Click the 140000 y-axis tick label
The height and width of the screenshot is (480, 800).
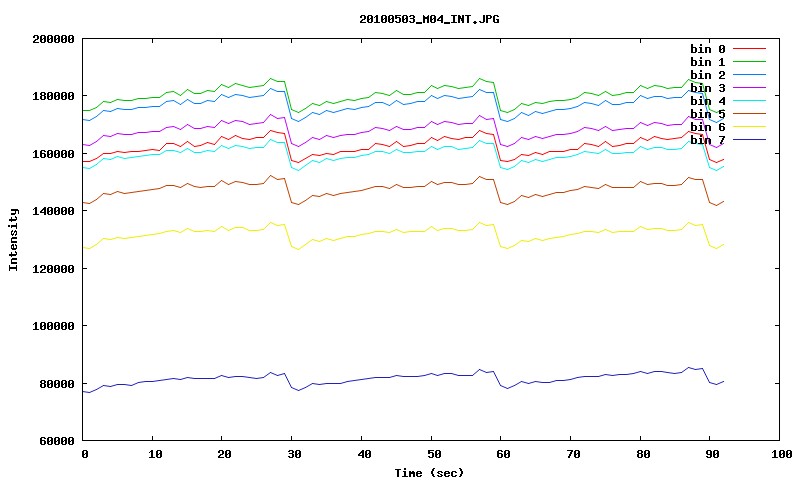click(x=53, y=211)
